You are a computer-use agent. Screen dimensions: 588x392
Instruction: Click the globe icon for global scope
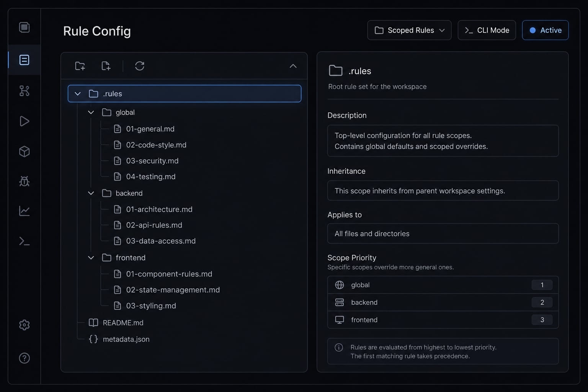pyautogui.click(x=340, y=285)
